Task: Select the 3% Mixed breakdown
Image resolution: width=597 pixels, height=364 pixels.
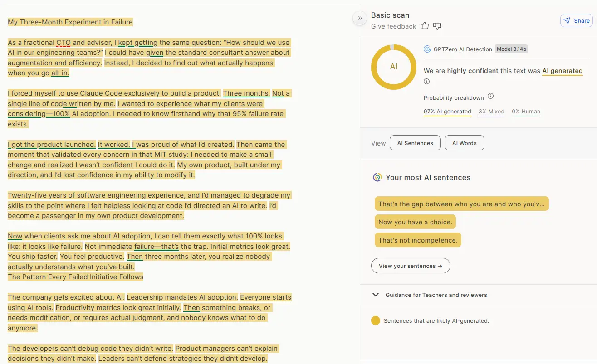Action: coord(491,112)
